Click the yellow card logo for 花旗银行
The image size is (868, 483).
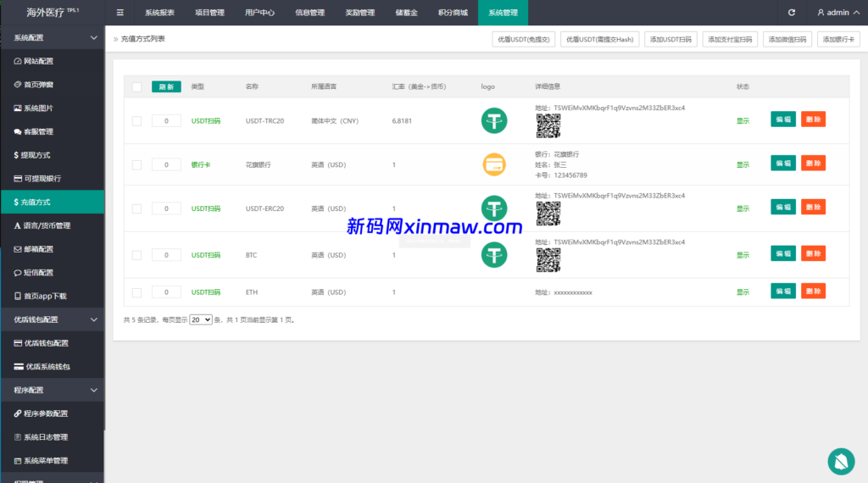point(494,164)
